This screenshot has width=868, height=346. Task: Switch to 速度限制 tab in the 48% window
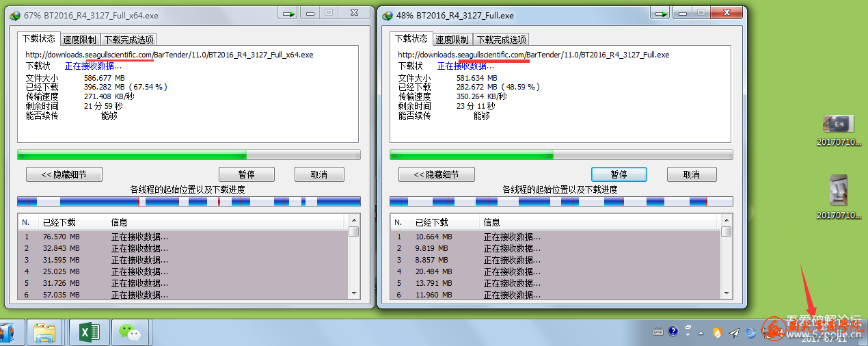tap(452, 40)
